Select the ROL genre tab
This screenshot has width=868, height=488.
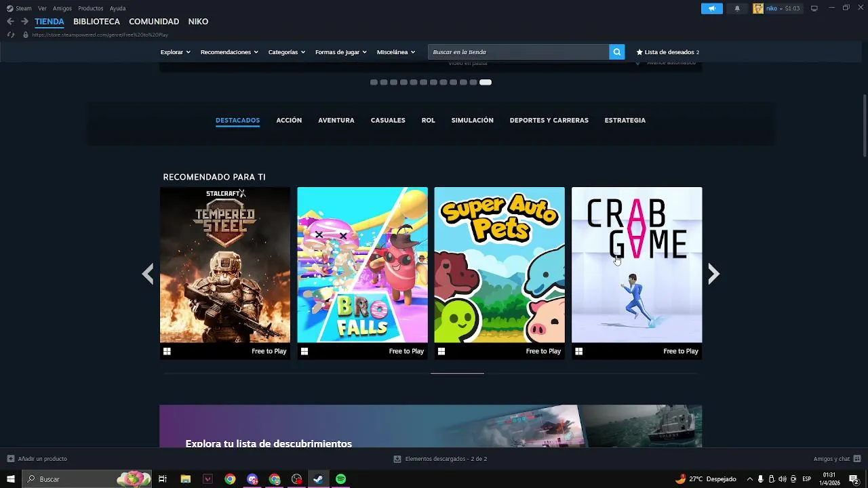[428, 120]
